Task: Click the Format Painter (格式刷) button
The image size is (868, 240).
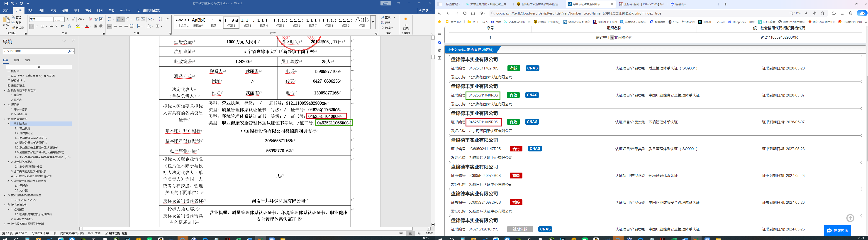Action: (x=18, y=28)
